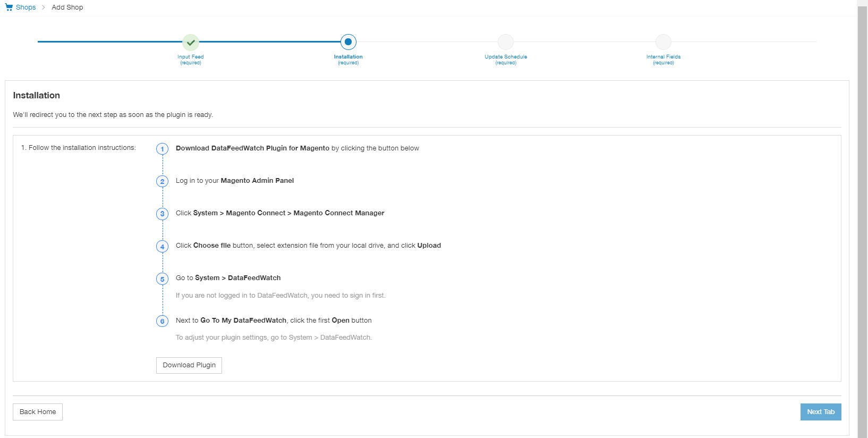Click 'Go to System > DataFeedWatch' text
Image resolution: width=868 pixels, height=438 pixels.
(x=228, y=278)
